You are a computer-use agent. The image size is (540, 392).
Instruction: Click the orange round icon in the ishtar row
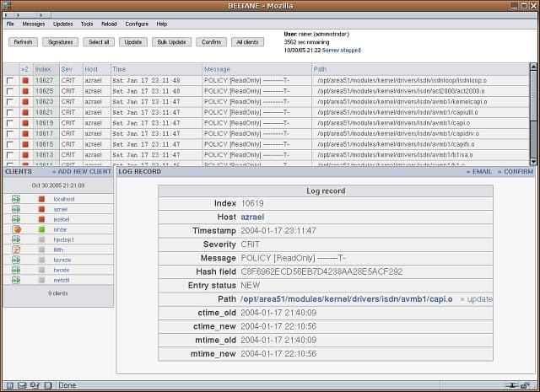tap(17, 229)
